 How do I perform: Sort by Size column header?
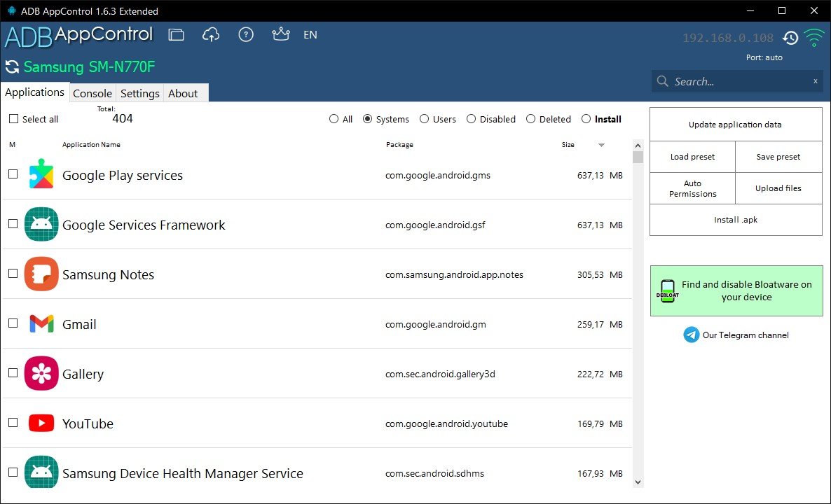click(x=568, y=144)
